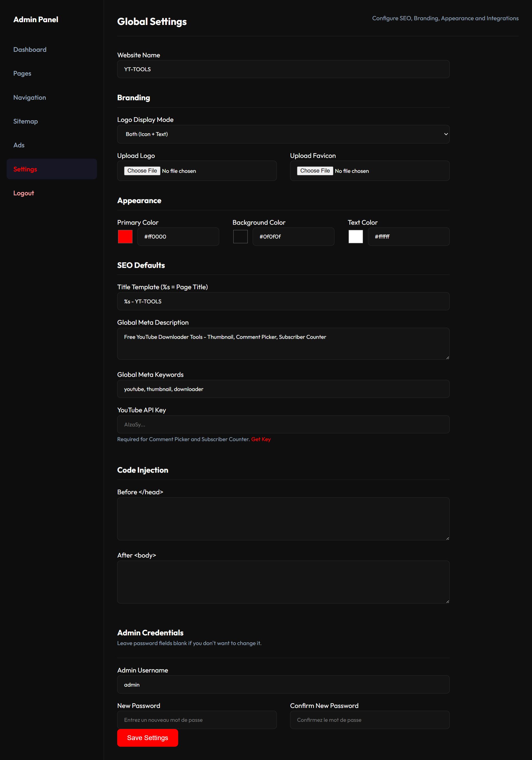Open the Navigation sidebar item

[29, 98]
